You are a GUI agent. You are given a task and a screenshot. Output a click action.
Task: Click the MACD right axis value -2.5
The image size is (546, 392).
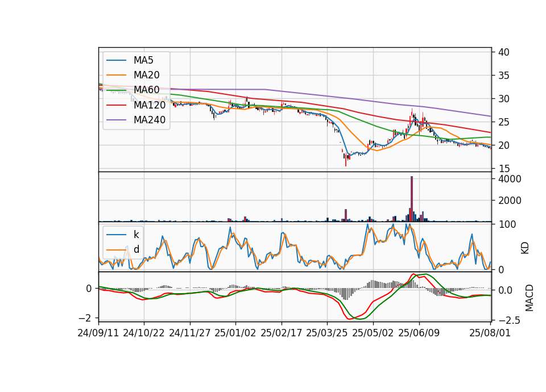click(x=510, y=320)
